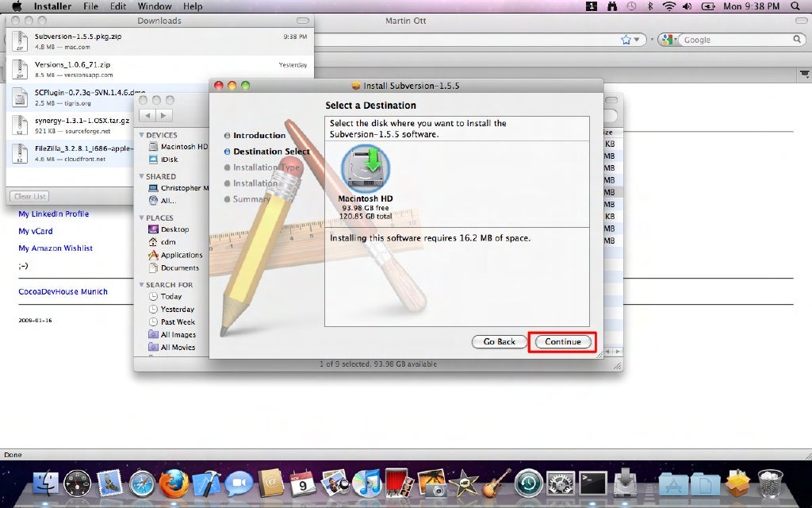Open the cdm home folder in Finder sidebar
This screenshot has height=508, width=812.
(162, 242)
